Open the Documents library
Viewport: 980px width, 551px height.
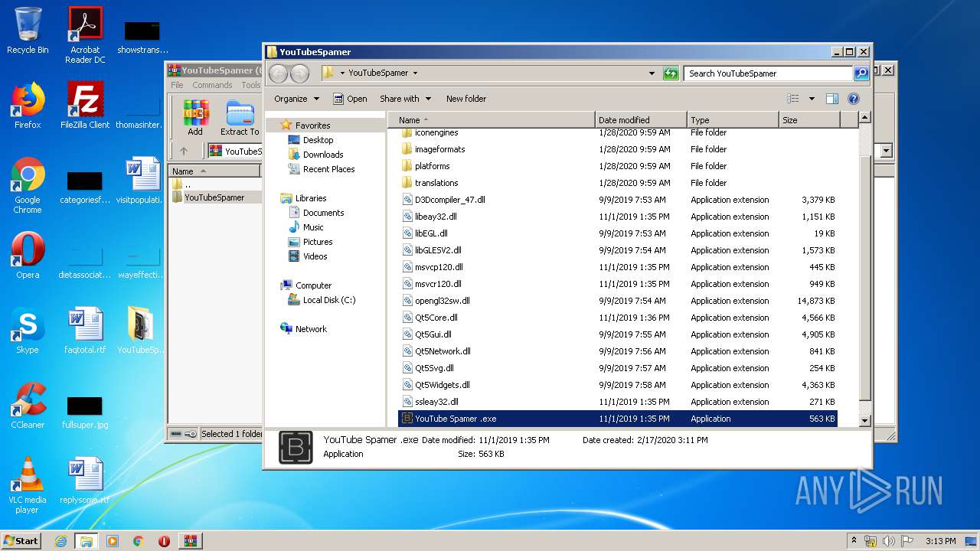[323, 213]
